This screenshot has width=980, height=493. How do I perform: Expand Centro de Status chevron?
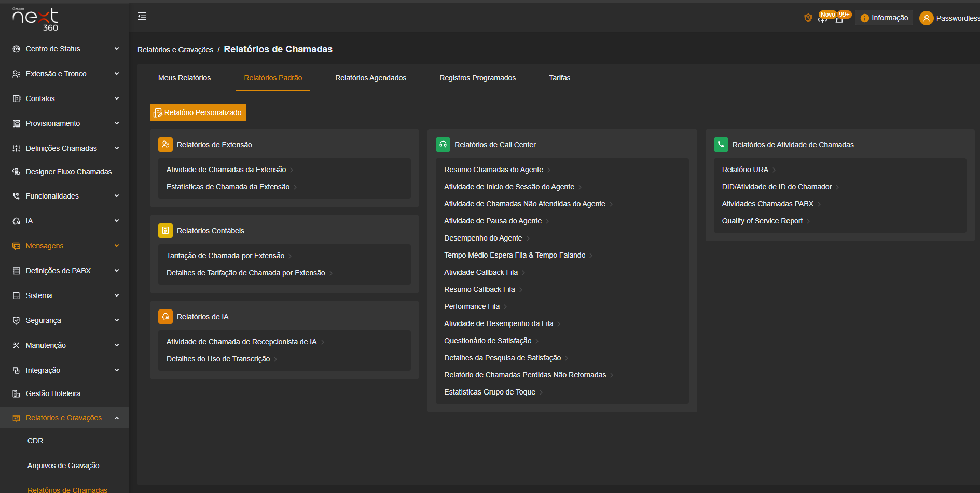point(117,49)
